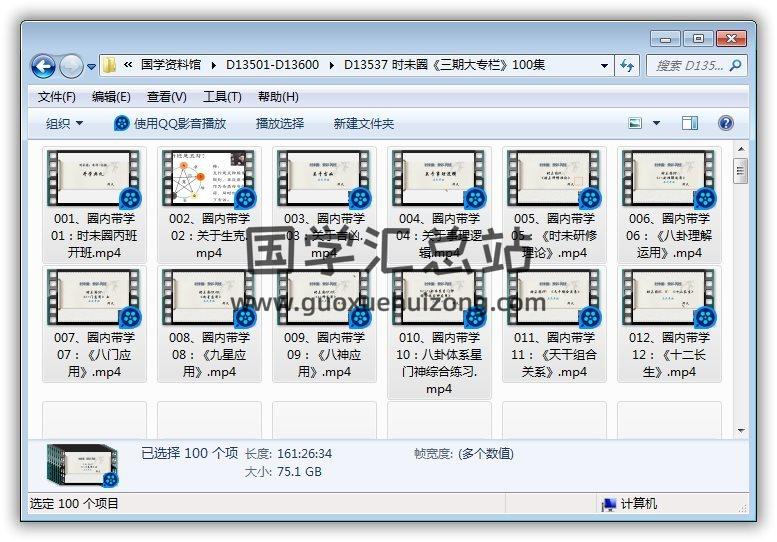Expand the arrow after D13501-D13600 breadcrumb
Image resolution: width=777 pixels, height=542 pixels.
click(x=332, y=65)
